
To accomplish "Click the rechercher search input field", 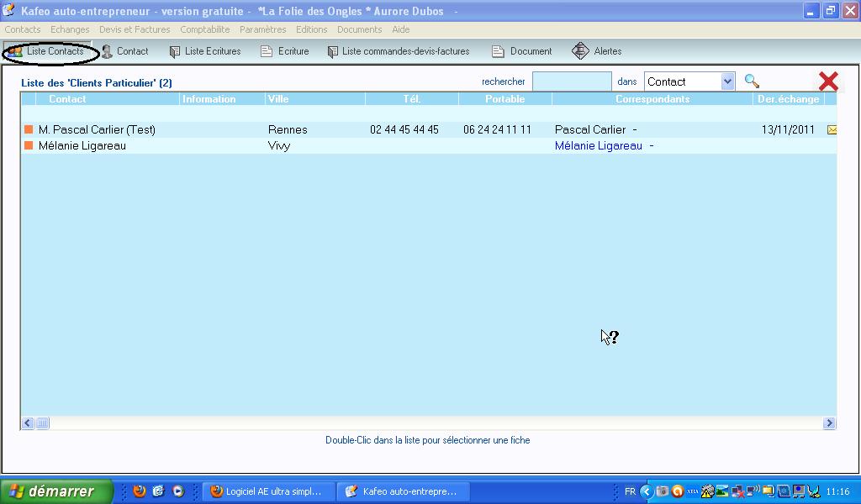I will tap(572, 81).
